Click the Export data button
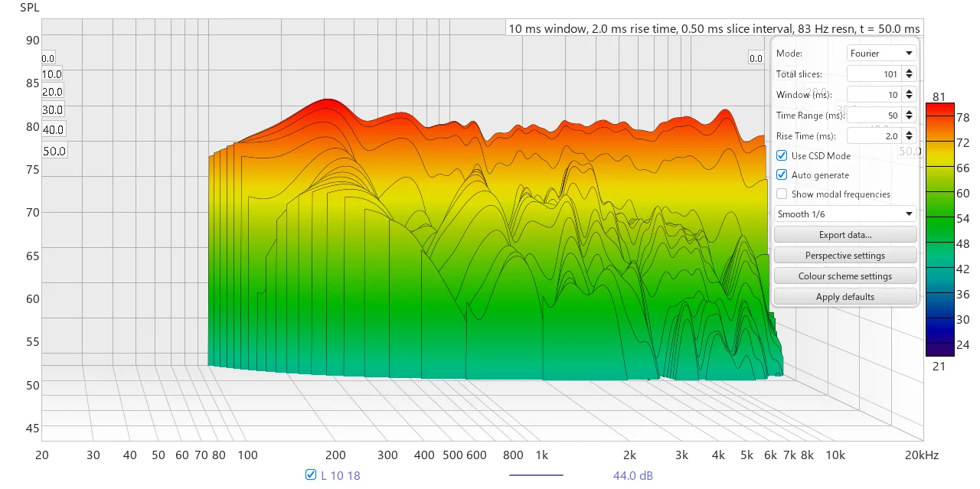This screenshot has height=489, width=980. point(845,235)
